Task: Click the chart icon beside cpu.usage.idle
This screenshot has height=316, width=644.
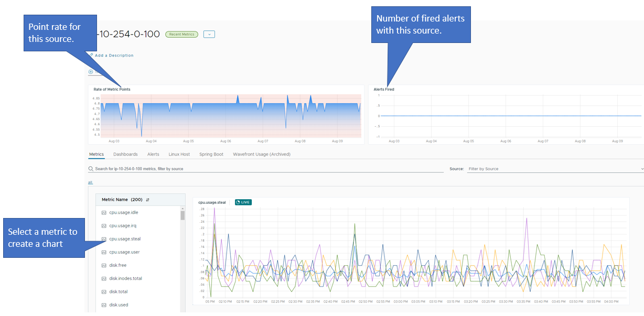Action: click(104, 213)
